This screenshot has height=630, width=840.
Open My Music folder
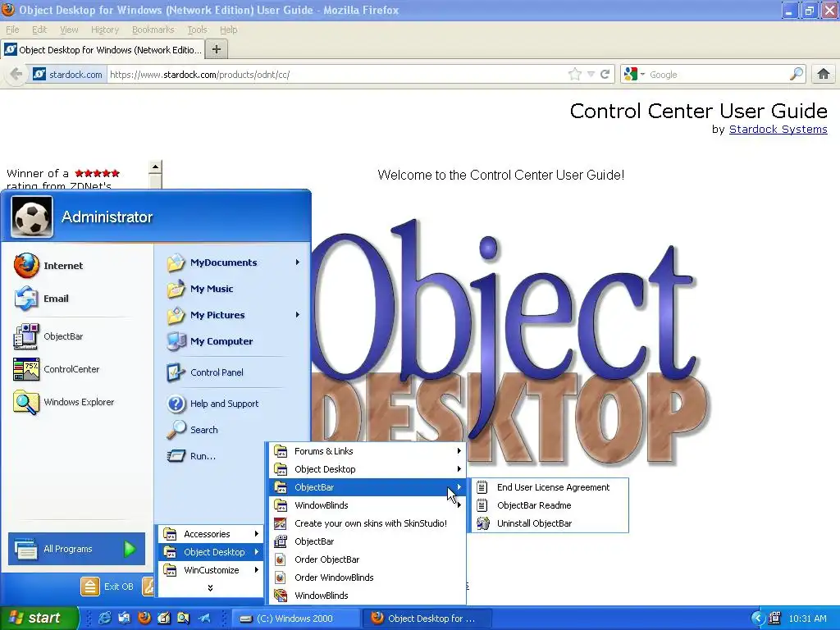click(x=200, y=289)
